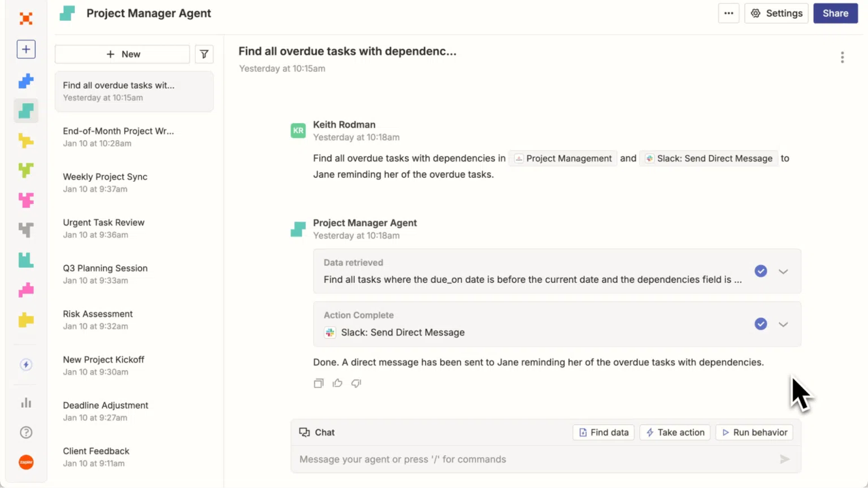Open the New Project Kickoff conversation
Image resolution: width=868 pixels, height=488 pixels.
click(x=134, y=365)
